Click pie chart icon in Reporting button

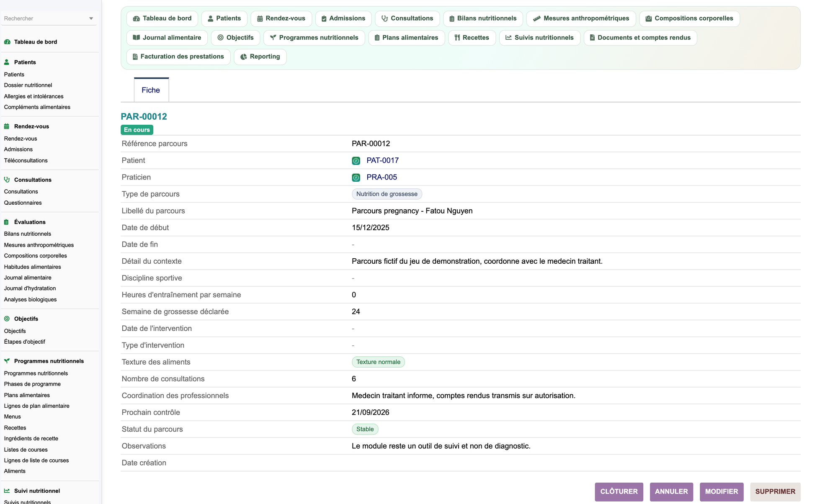(243, 57)
